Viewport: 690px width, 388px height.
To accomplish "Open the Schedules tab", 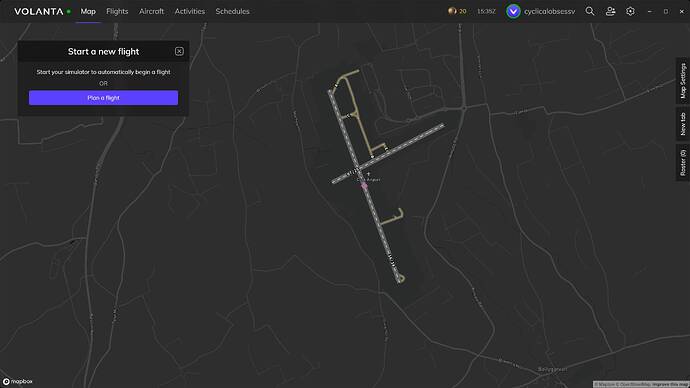I will [232, 11].
